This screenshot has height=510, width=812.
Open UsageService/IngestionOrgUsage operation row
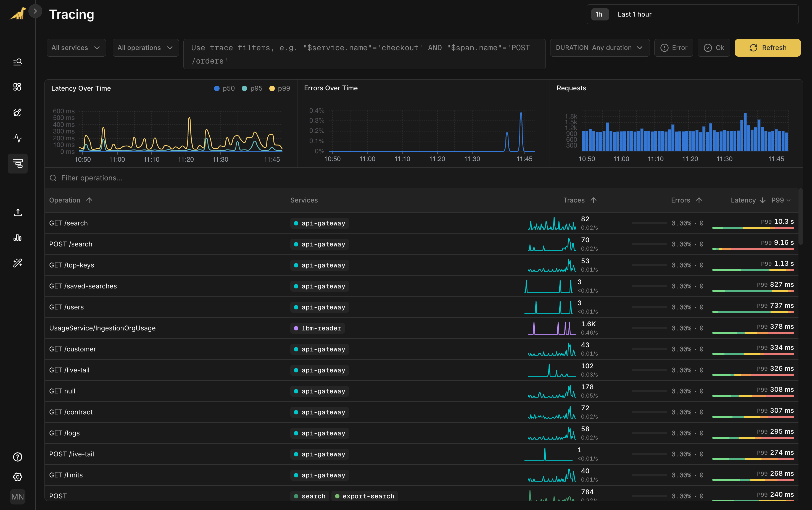tap(421, 328)
